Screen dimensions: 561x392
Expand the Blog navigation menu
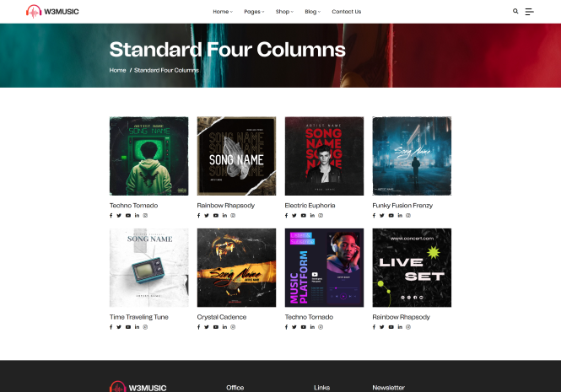(x=313, y=12)
